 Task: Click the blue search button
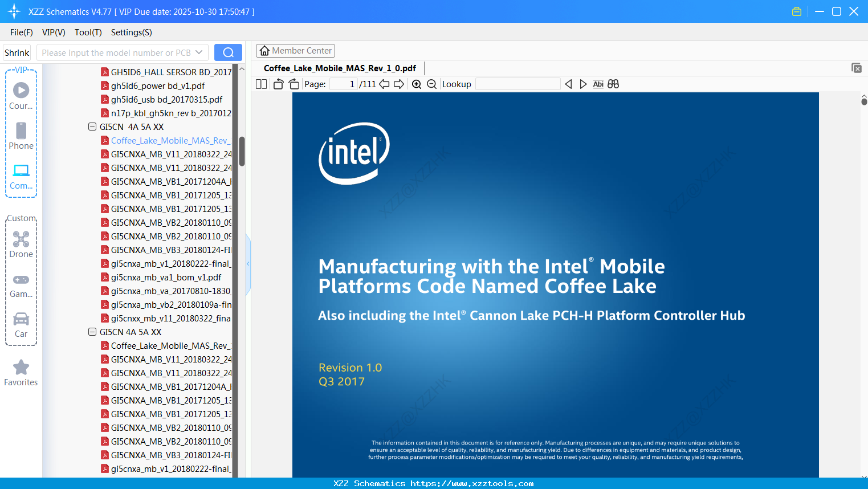228,52
